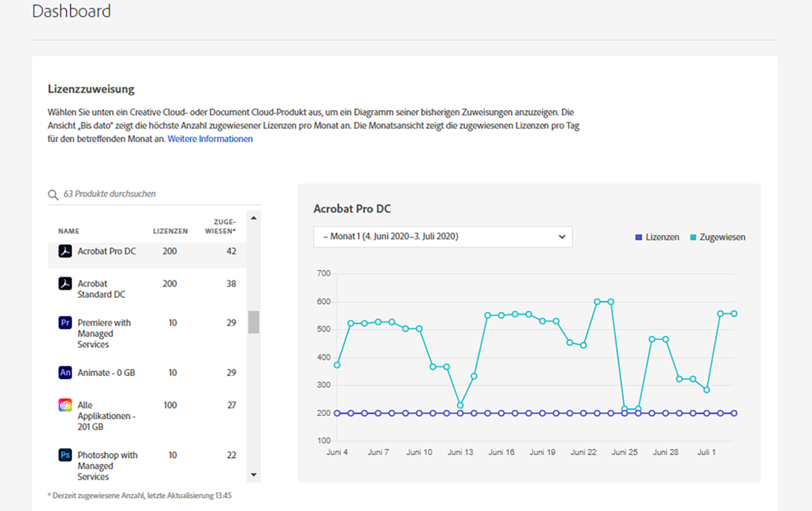Click the Acrobat Pro DC product icon
The height and width of the screenshot is (511, 812).
tap(65, 251)
